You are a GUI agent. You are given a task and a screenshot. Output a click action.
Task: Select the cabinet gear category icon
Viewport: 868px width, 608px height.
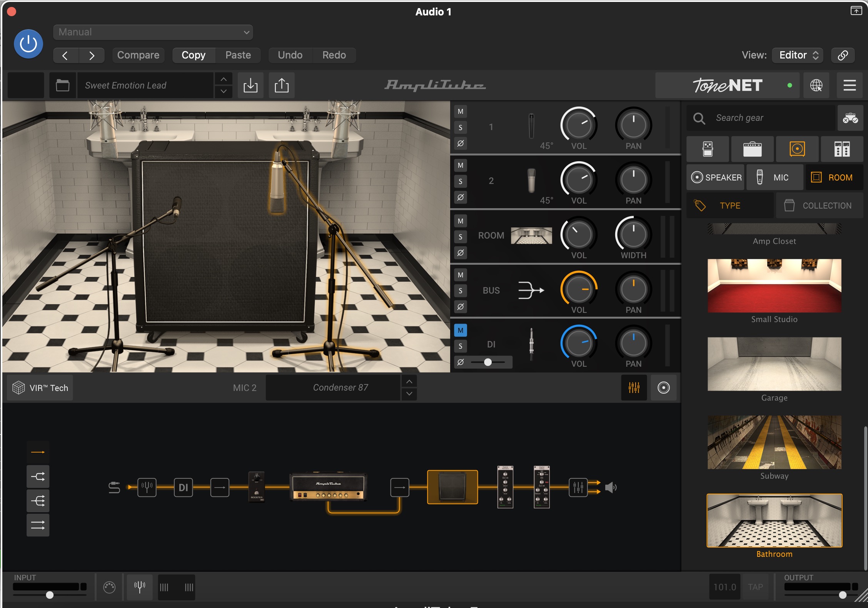[797, 149]
